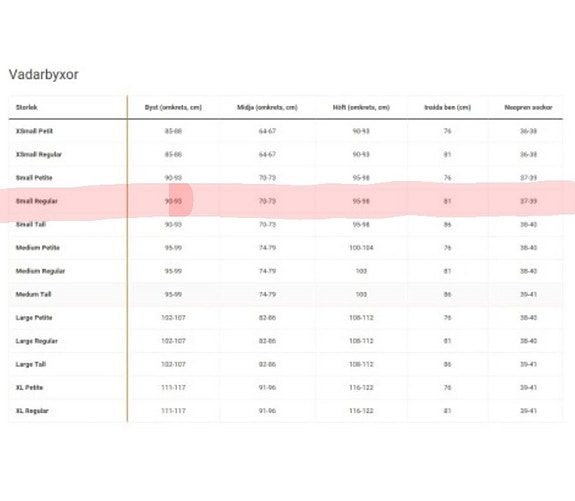
Task: Select the Medium Petite row label
Action: point(37,248)
